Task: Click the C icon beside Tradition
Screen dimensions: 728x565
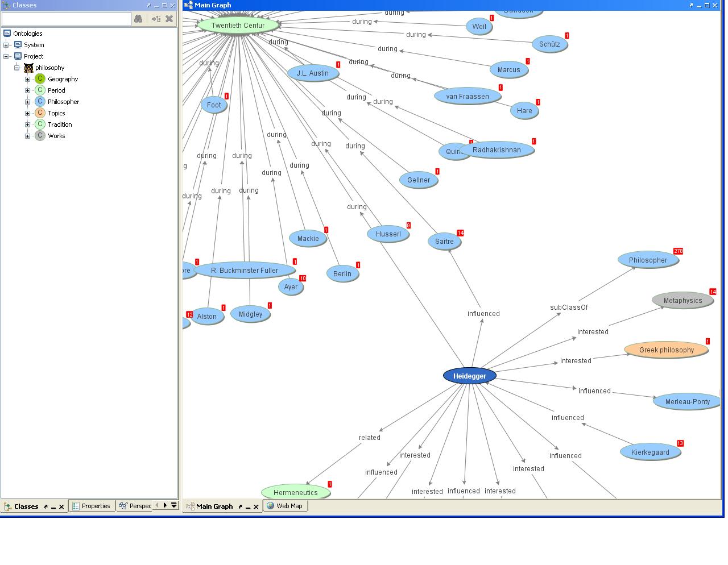Action: pos(40,124)
